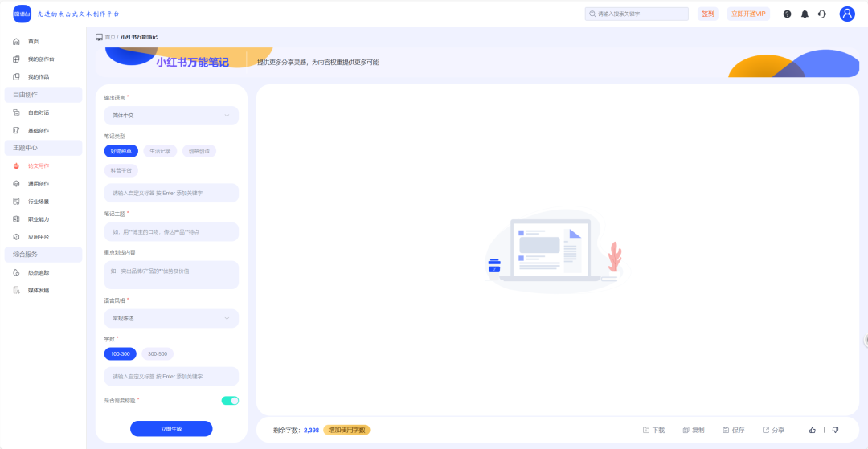Choose the 科普干货 note type
The width and height of the screenshot is (868, 449).
pos(121,171)
